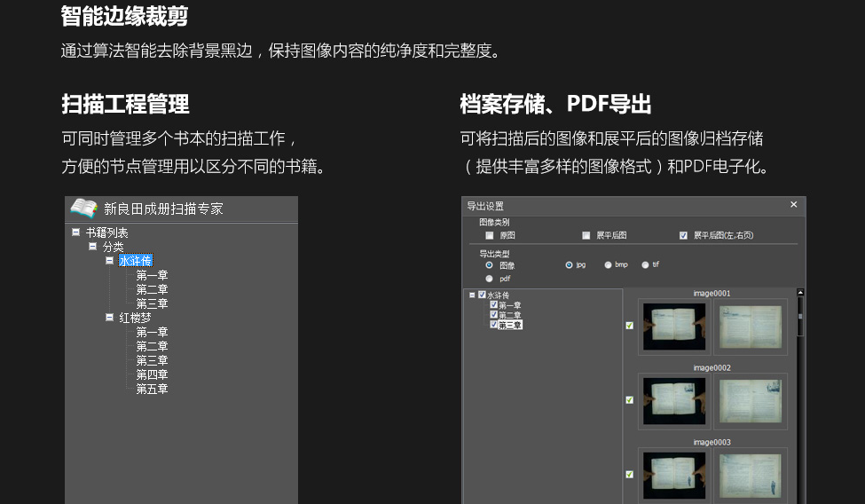Choose the tif format radio button

coord(645,265)
